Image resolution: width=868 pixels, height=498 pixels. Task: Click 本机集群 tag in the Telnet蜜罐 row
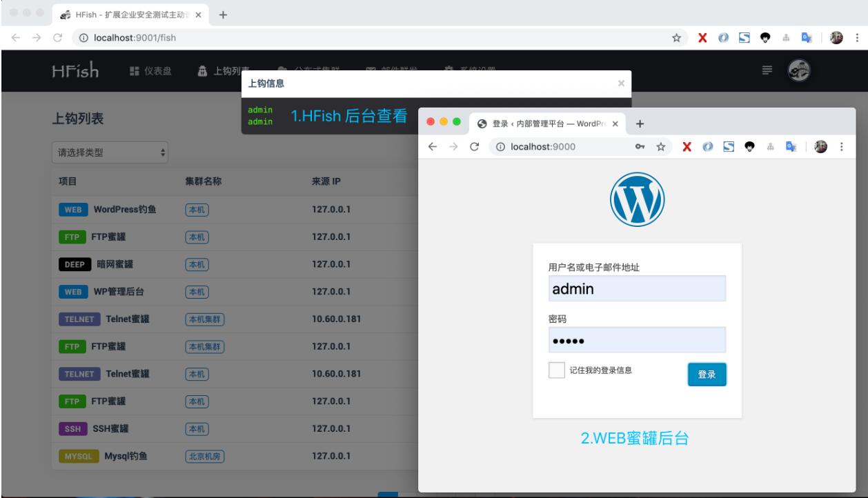(206, 319)
